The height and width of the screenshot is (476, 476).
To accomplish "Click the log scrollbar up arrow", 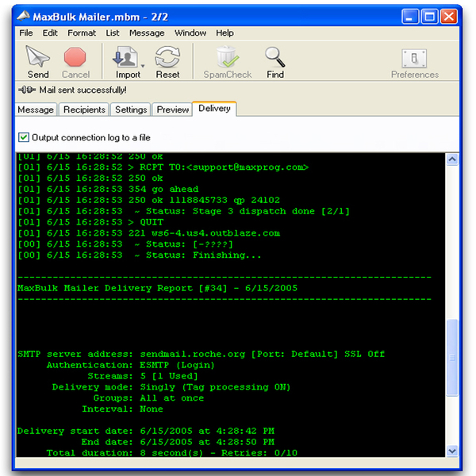I will (x=452, y=159).
